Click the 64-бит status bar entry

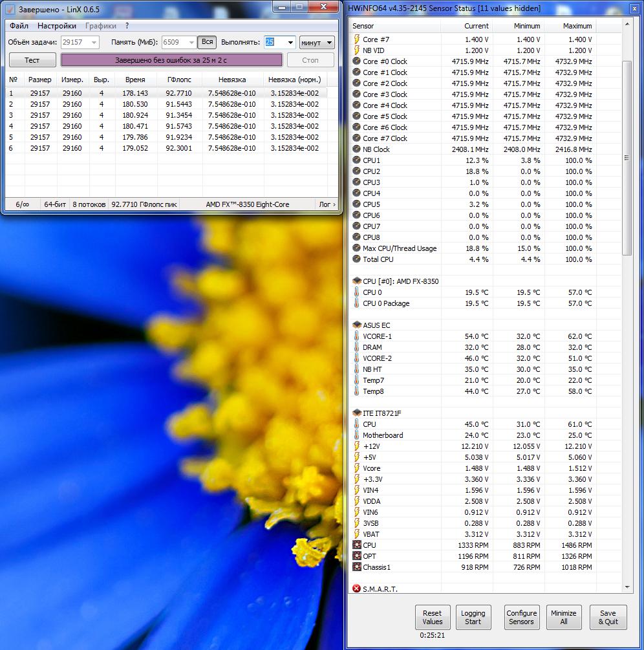55,204
